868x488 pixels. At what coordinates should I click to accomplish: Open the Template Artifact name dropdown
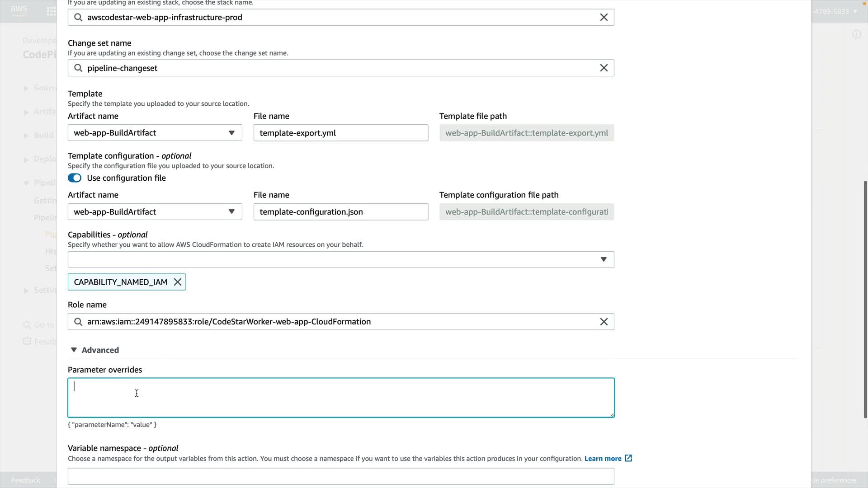click(155, 133)
